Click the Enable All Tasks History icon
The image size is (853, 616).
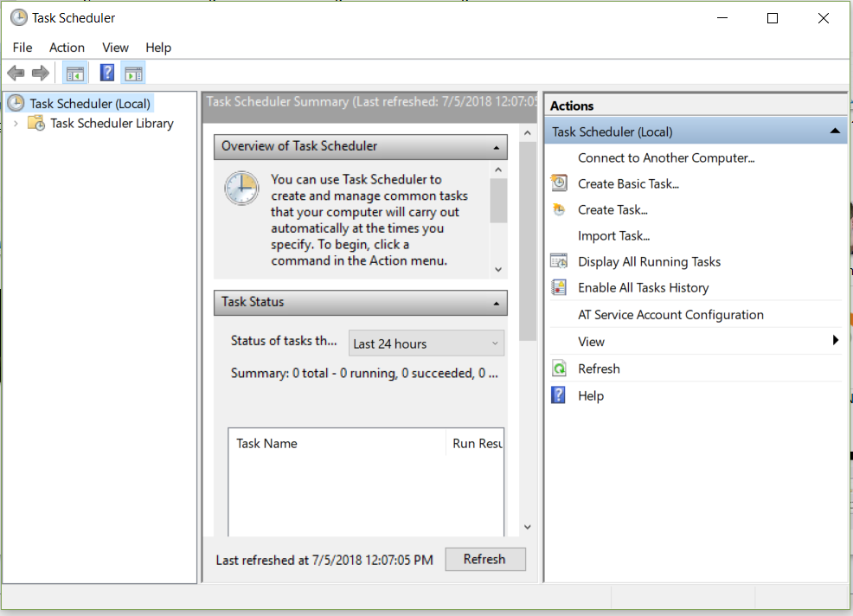[x=559, y=287]
